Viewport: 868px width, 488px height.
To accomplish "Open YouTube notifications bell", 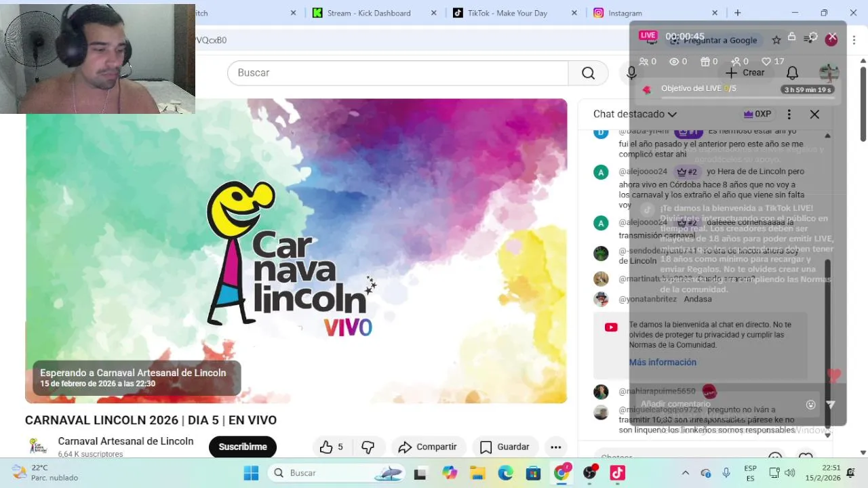I will pyautogui.click(x=792, y=73).
